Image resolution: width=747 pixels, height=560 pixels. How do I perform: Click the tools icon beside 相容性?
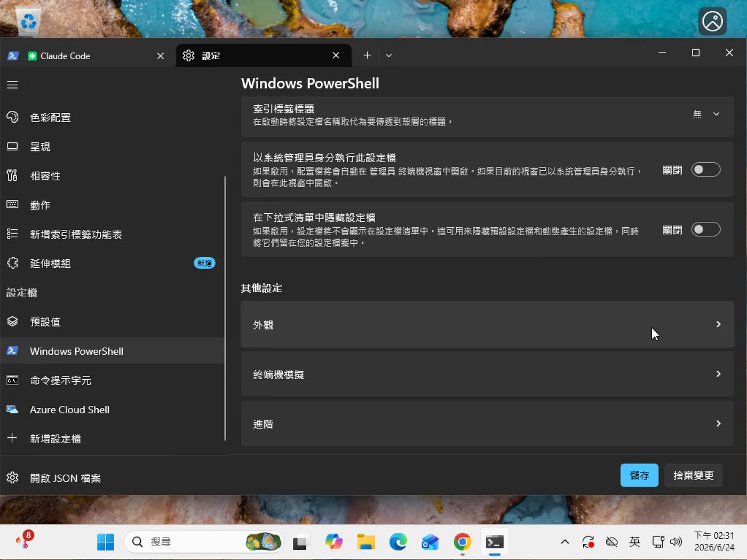tap(12, 175)
